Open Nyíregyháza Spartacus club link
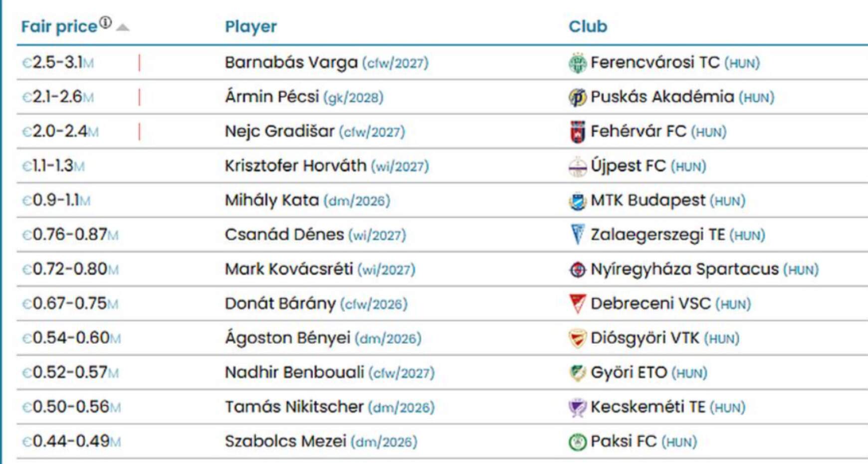This screenshot has height=464, width=868. [x=684, y=269]
